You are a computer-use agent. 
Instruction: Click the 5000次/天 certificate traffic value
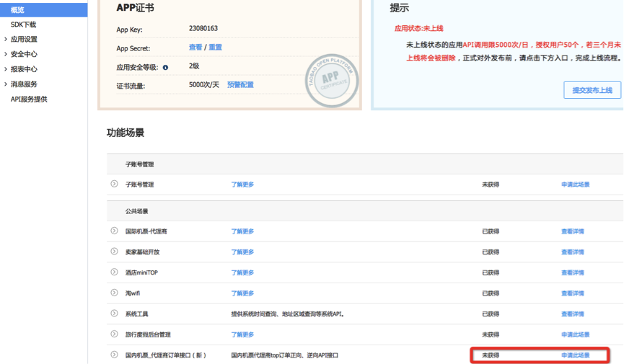(204, 85)
